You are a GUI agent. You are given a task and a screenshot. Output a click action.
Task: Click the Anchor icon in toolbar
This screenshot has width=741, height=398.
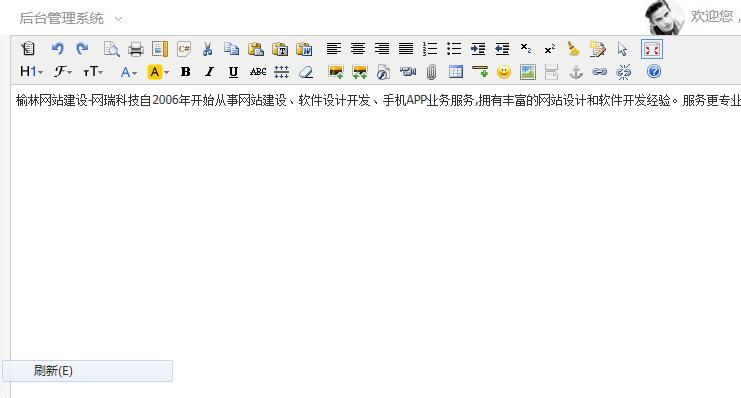[x=576, y=72]
